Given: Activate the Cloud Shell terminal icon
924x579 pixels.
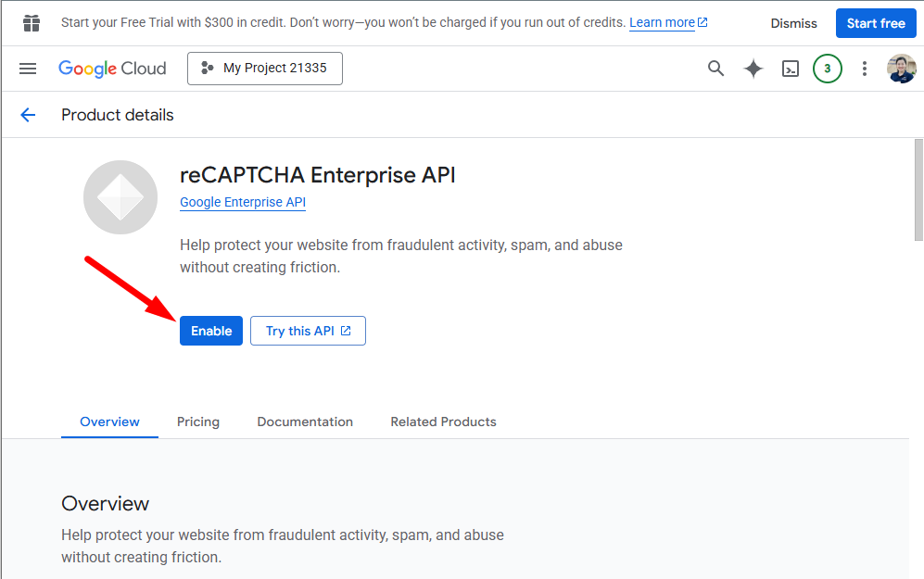Looking at the screenshot, I should (791, 69).
